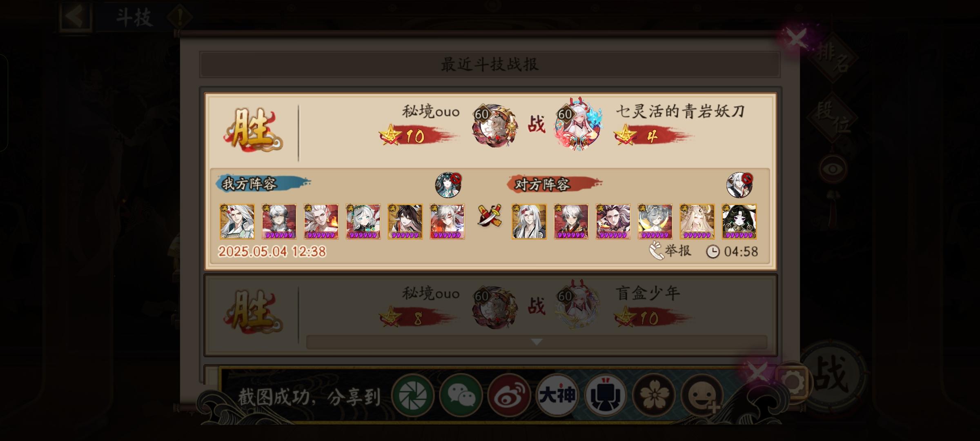Tap the robot-head share icon

(x=606, y=395)
